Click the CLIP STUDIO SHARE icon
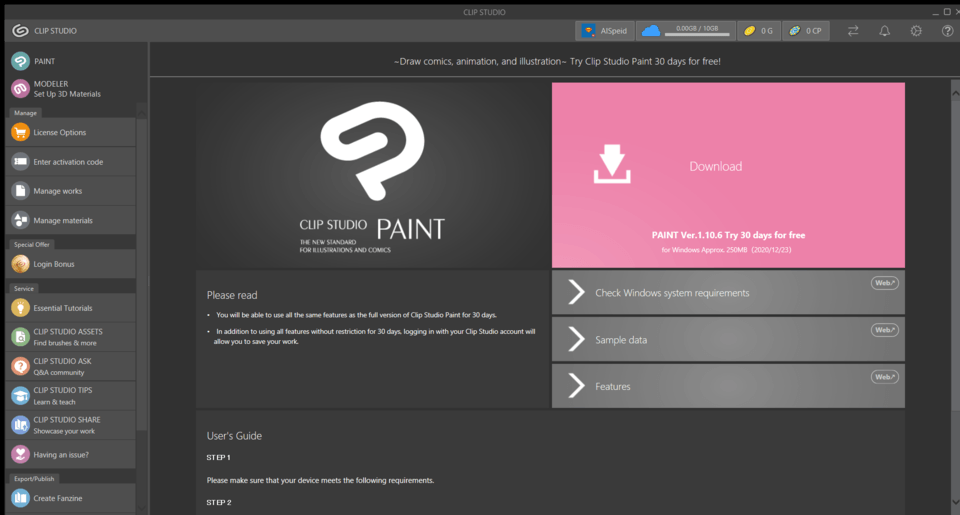The image size is (960, 515). [x=20, y=425]
